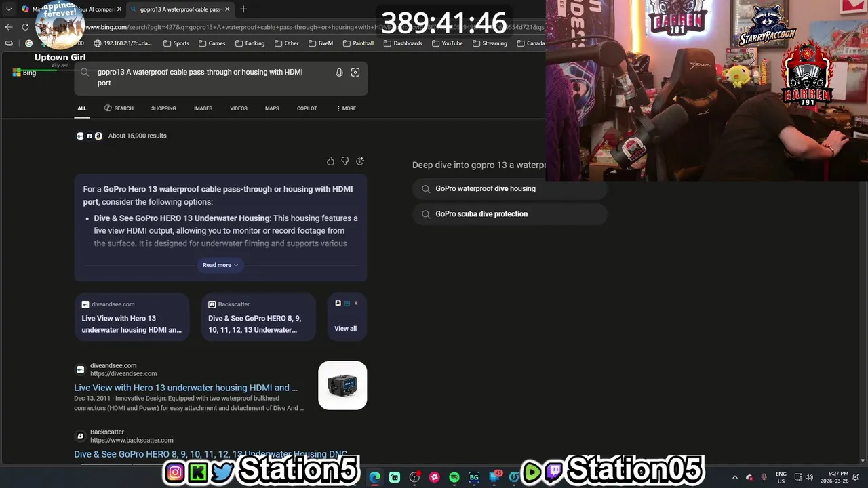868x488 pixels.
Task: Search GoPro scuba dive protection suggestion
Action: click(x=509, y=214)
